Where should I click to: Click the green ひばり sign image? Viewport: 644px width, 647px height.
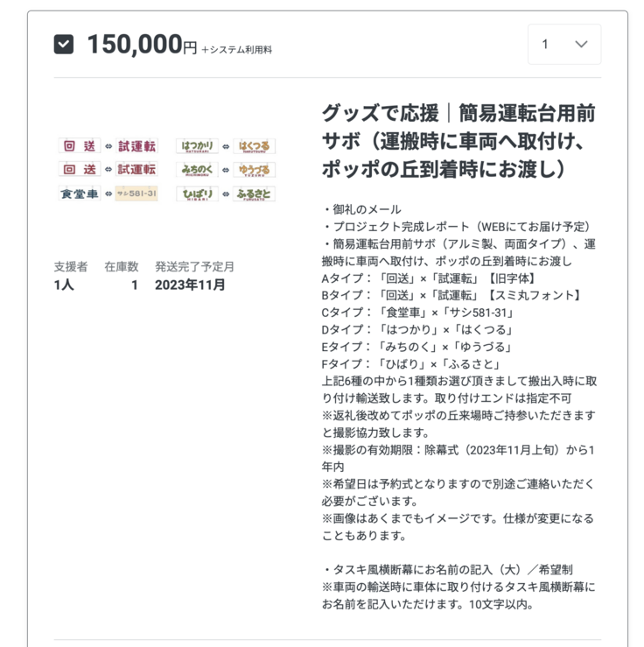coord(197,193)
